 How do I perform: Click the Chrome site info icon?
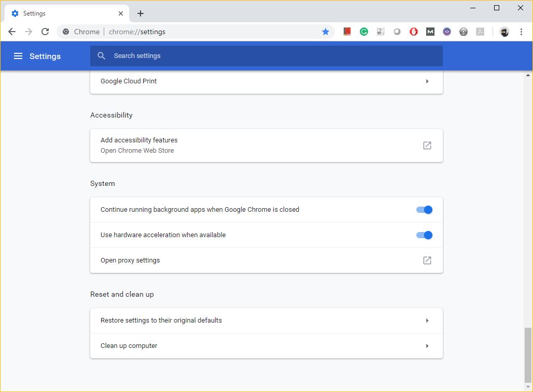point(66,32)
